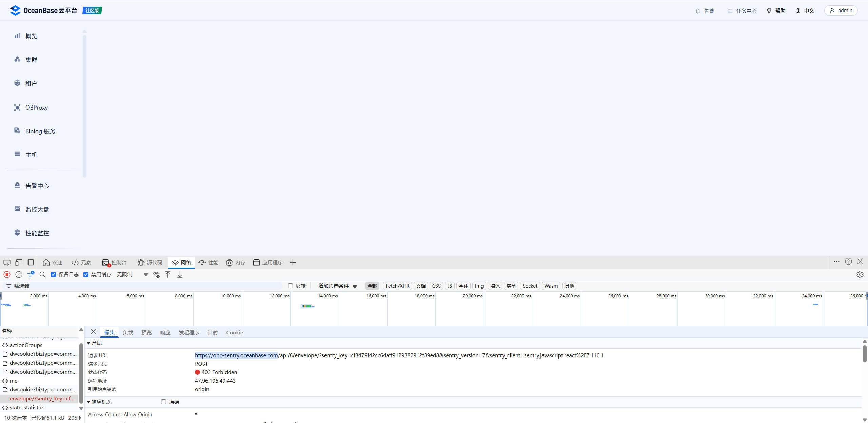
Task: Open network settings gear
Action: (860, 275)
